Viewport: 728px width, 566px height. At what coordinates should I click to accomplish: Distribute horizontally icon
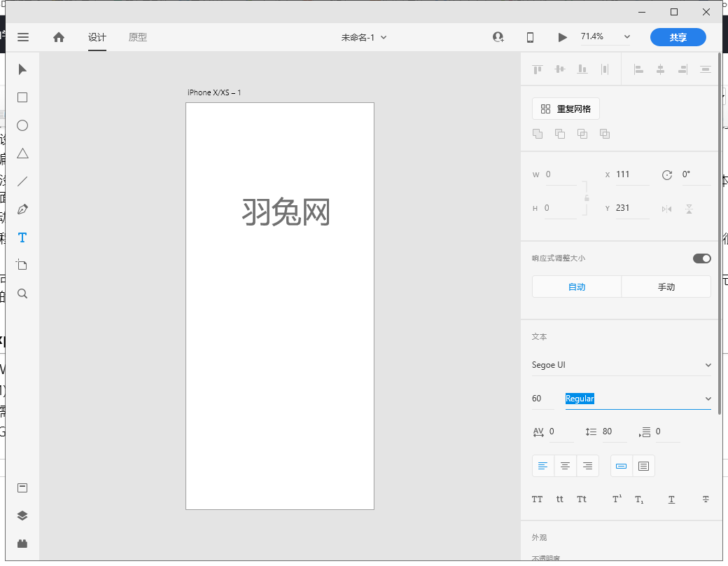tap(706, 70)
